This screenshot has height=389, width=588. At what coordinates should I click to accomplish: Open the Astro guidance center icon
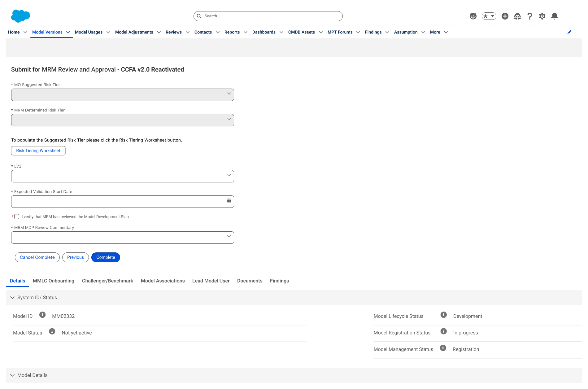(473, 16)
